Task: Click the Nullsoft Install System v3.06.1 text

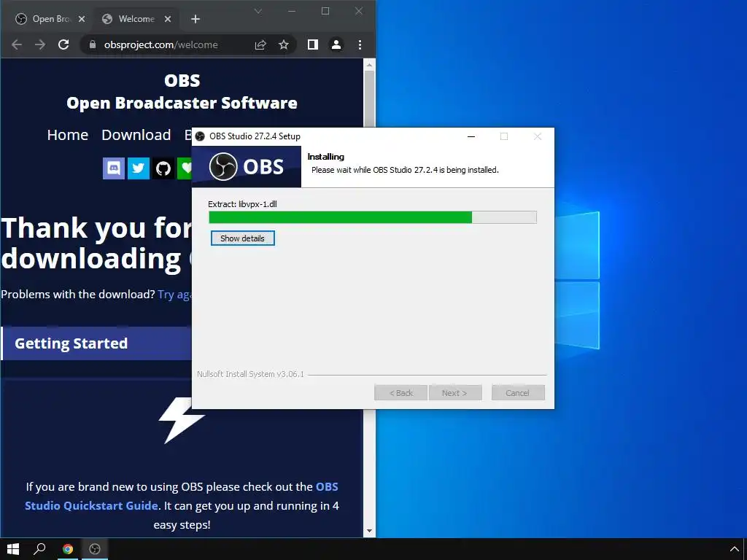Action: [250, 374]
